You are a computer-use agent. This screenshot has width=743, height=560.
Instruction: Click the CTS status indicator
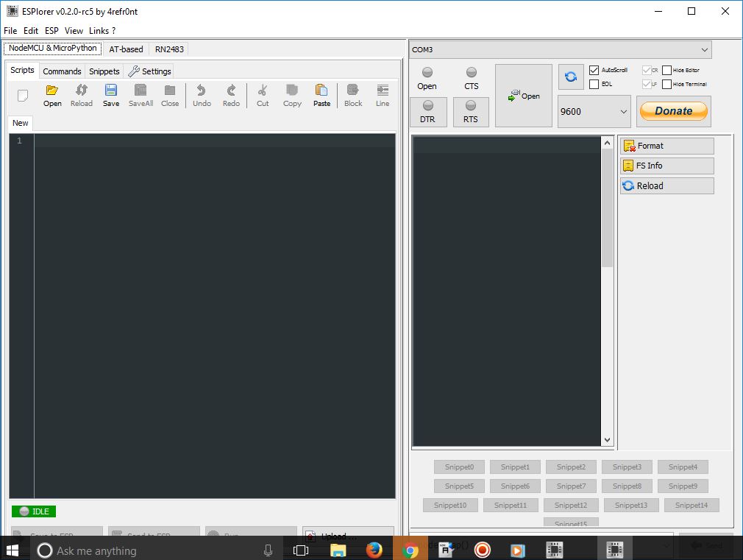[471, 79]
